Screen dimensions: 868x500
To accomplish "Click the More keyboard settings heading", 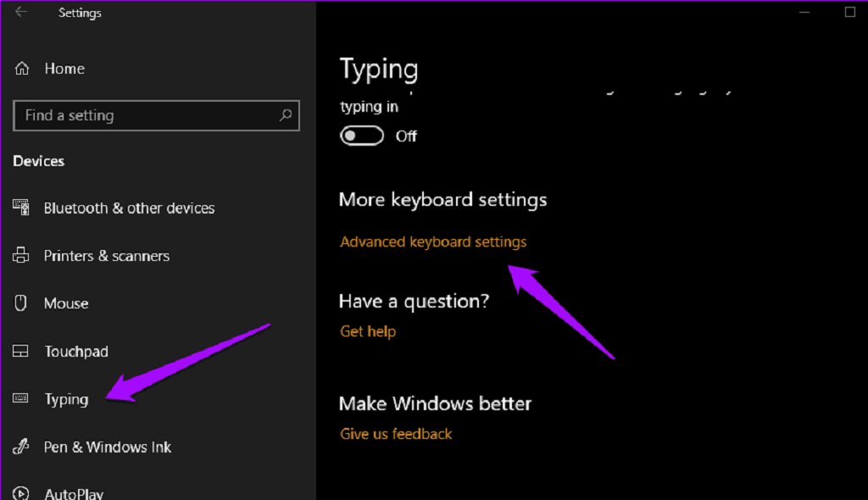I will point(442,199).
